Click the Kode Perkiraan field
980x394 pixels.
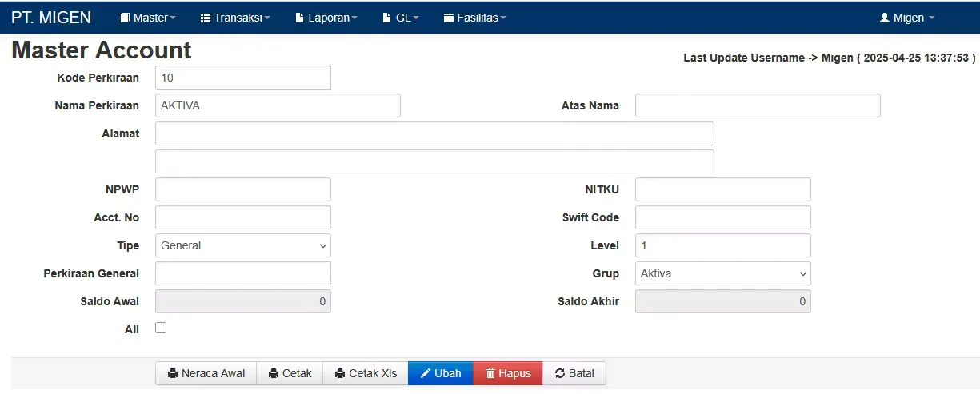[x=243, y=78]
